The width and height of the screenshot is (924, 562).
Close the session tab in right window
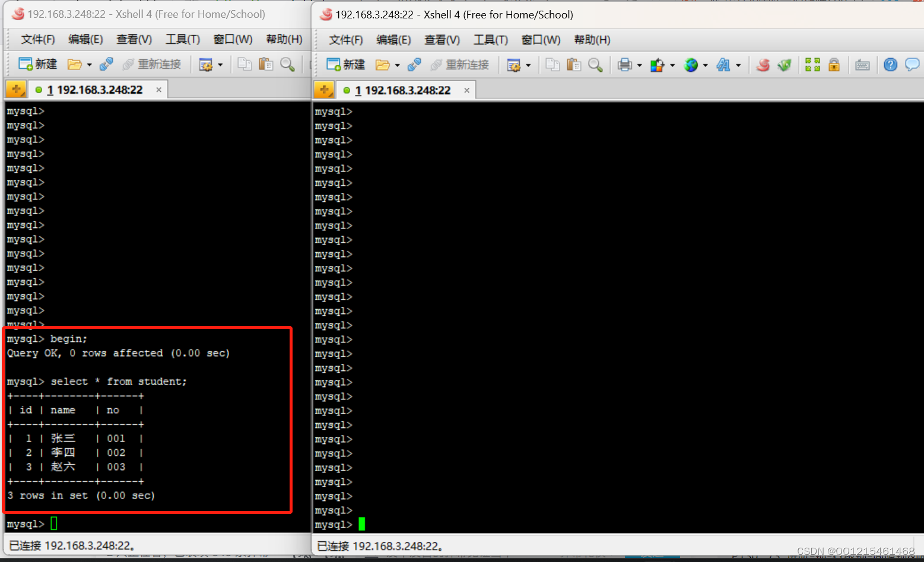pyautogui.click(x=467, y=90)
